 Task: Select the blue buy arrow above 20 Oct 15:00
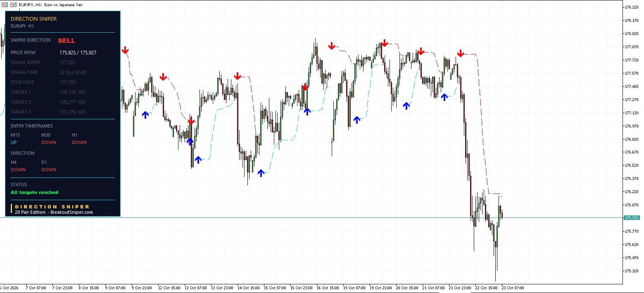coord(406,106)
